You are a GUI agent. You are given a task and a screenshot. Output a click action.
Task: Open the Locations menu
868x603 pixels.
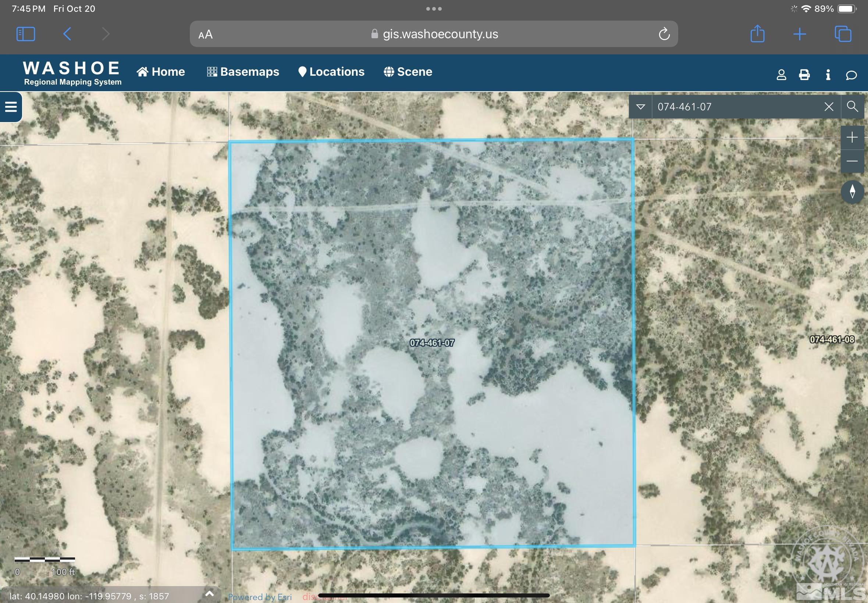[331, 72]
